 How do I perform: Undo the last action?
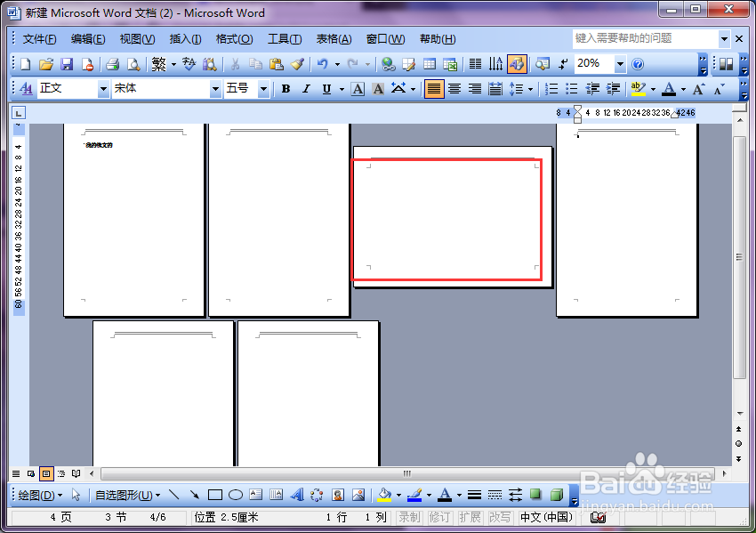(x=322, y=64)
